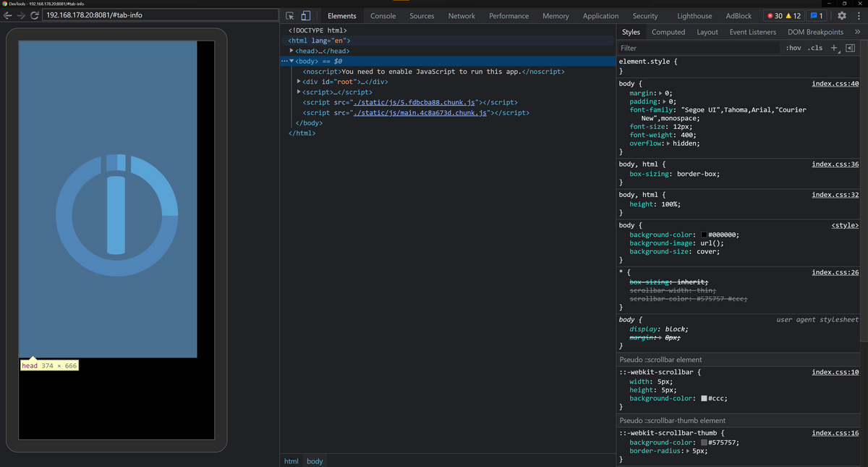Toggle the .cls element classes panel
The image size is (868, 467).
click(x=814, y=48)
